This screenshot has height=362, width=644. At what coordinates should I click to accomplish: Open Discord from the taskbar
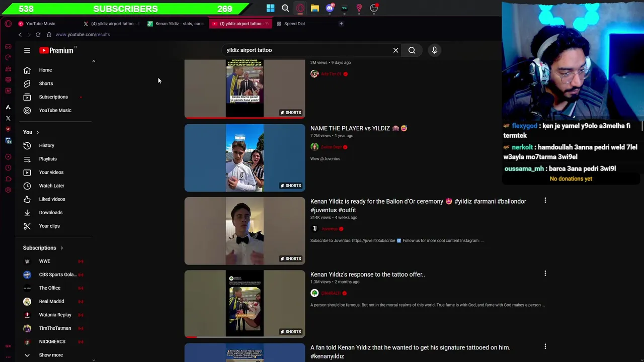330,8
